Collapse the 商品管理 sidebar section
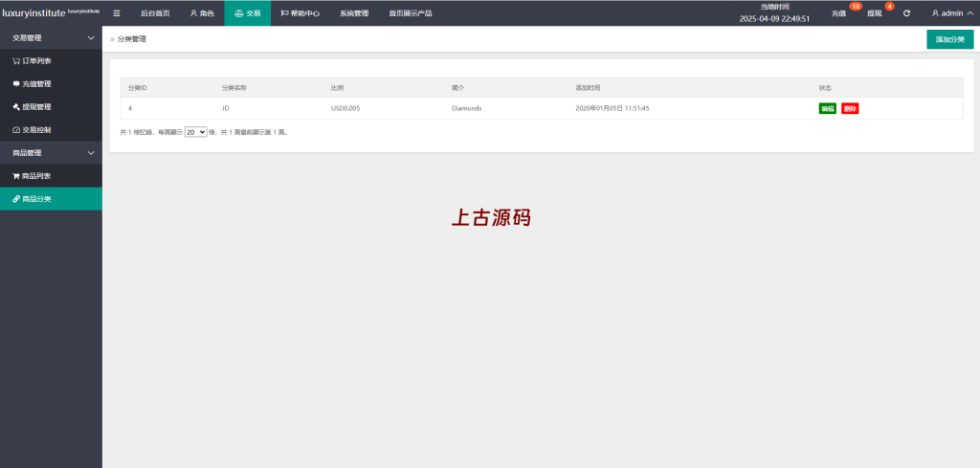 click(51, 152)
